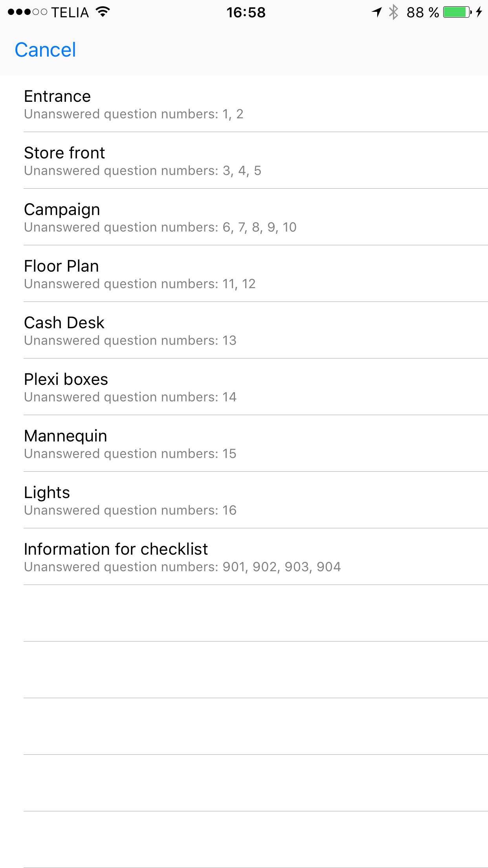The image size is (488, 868).
Task: Tap the TELIA carrier label
Action: pyautogui.click(x=70, y=13)
